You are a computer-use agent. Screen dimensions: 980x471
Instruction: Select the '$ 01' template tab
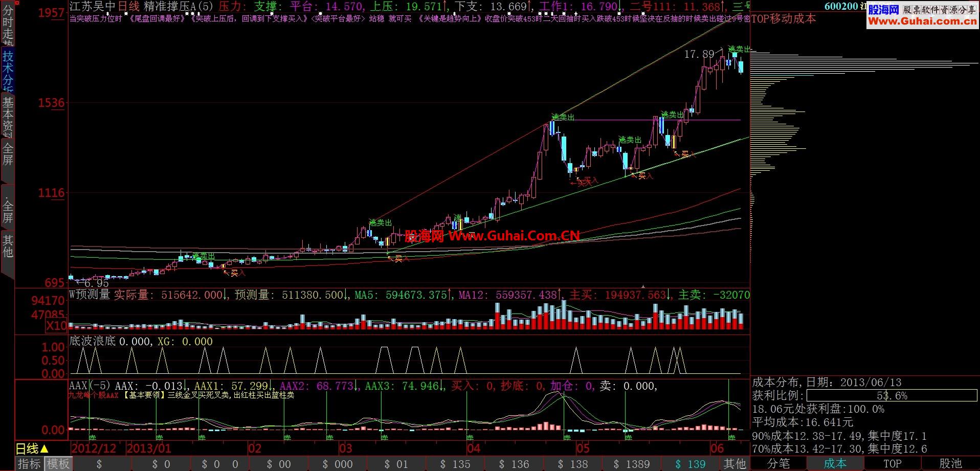[396, 464]
